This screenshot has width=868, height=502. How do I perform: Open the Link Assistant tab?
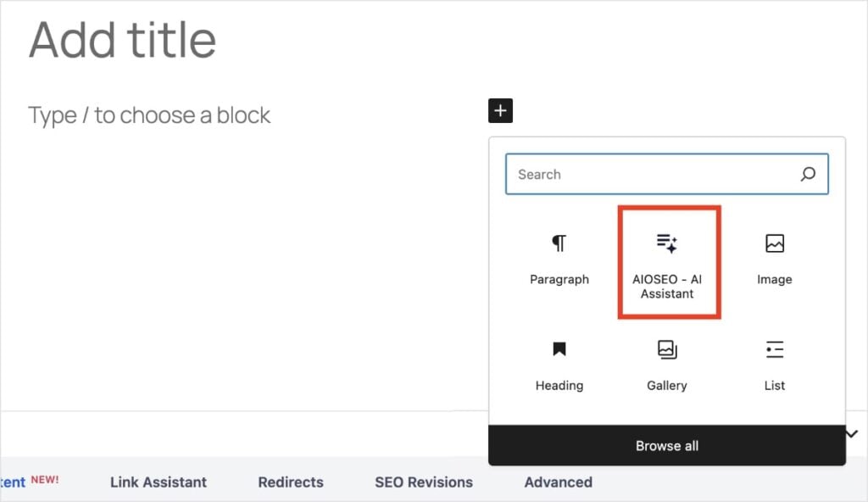tap(159, 482)
